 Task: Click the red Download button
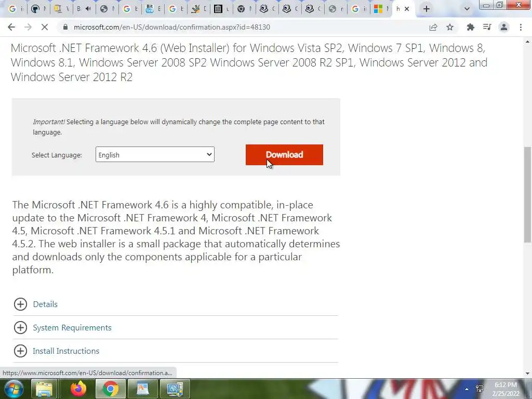284,155
